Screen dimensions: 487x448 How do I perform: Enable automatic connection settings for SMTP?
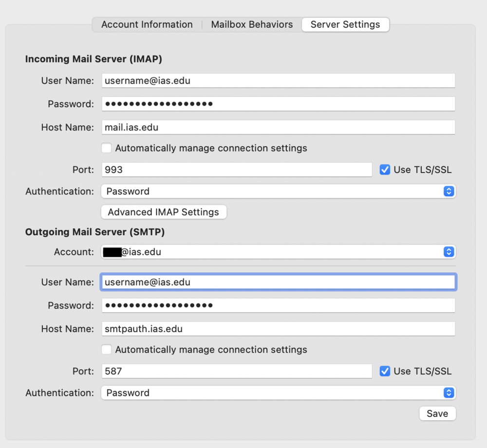click(x=107, y=350)
